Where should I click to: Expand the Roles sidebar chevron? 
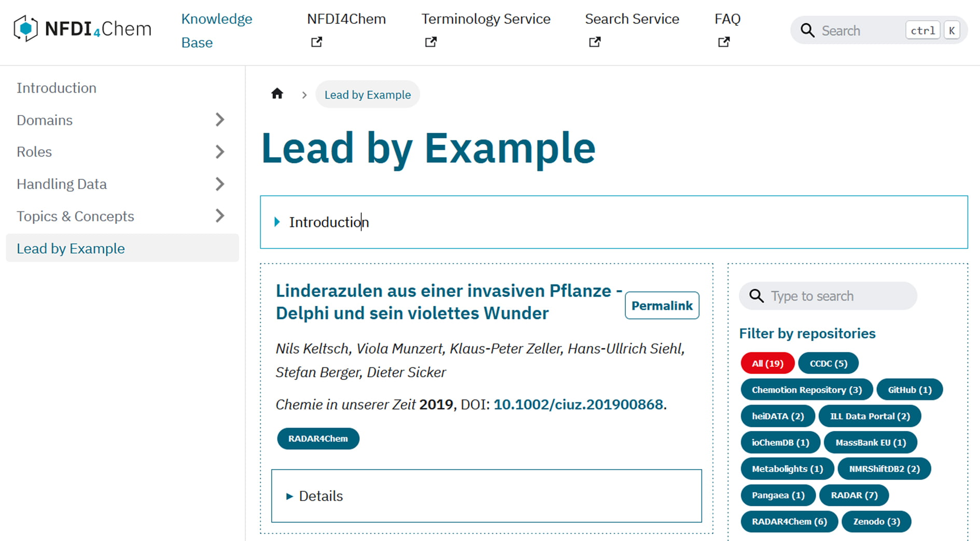click(x=220, y=152)
